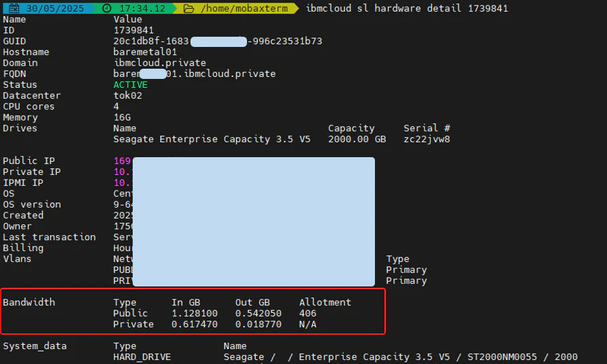
Task: Click the public In GB value 1.128100
Action: tap(195, 313)
